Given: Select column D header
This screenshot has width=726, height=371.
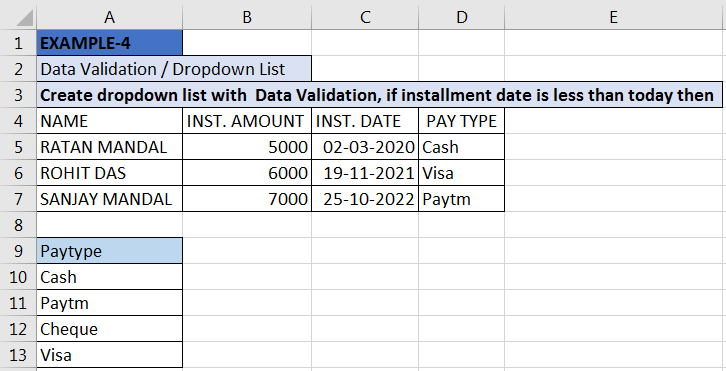Looking at the screenshot, I should tap(461, 17).
